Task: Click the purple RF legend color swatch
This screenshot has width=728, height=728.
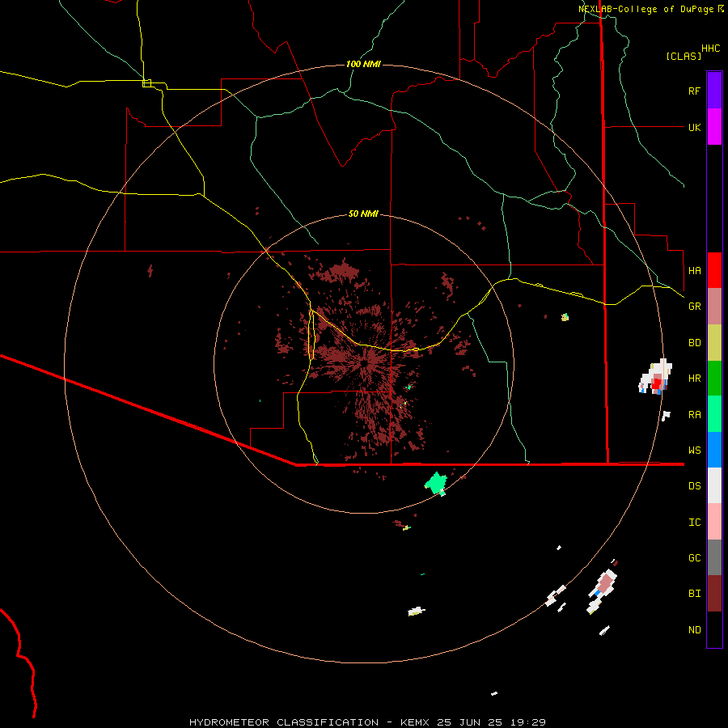Action: coord(714,91)
